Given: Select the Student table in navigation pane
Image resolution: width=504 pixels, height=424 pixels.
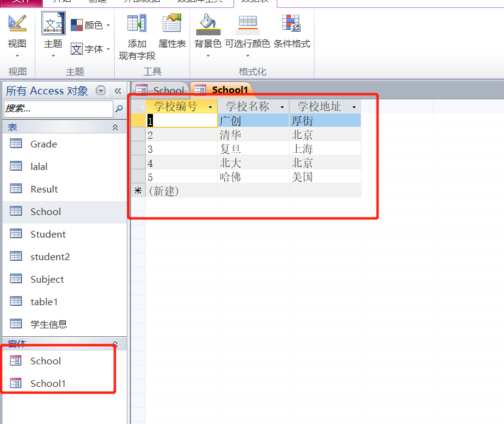Looking at the screenshot, I should tap(48, 235).
